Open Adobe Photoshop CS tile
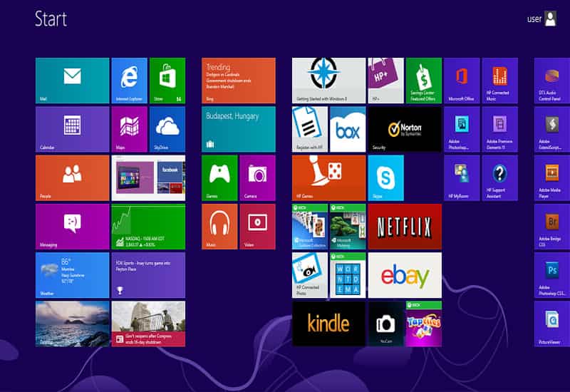 pos(552,275)
